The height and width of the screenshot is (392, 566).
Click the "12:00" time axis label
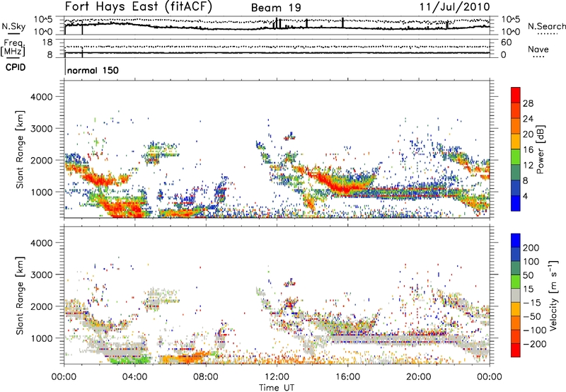pyautogui.click(x=277, y=377)
